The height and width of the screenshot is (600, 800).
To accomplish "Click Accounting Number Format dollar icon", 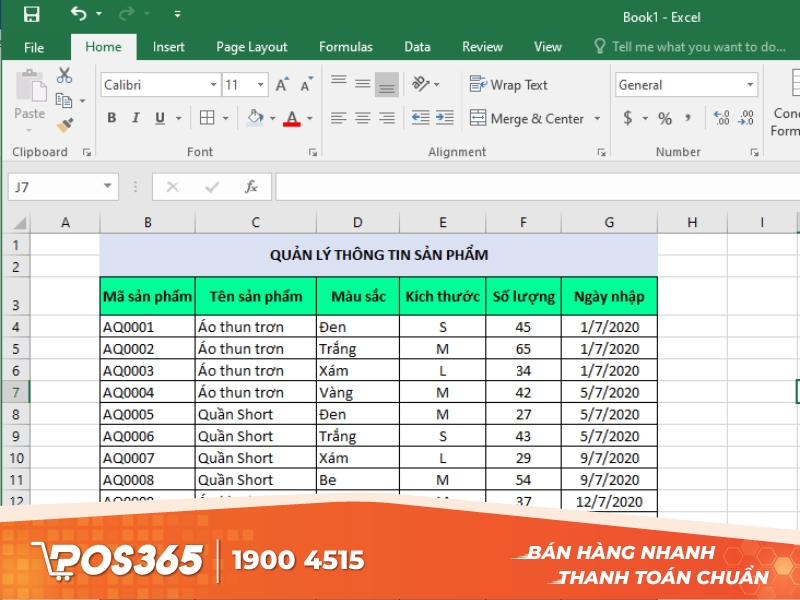I will (x=628, y=118).
